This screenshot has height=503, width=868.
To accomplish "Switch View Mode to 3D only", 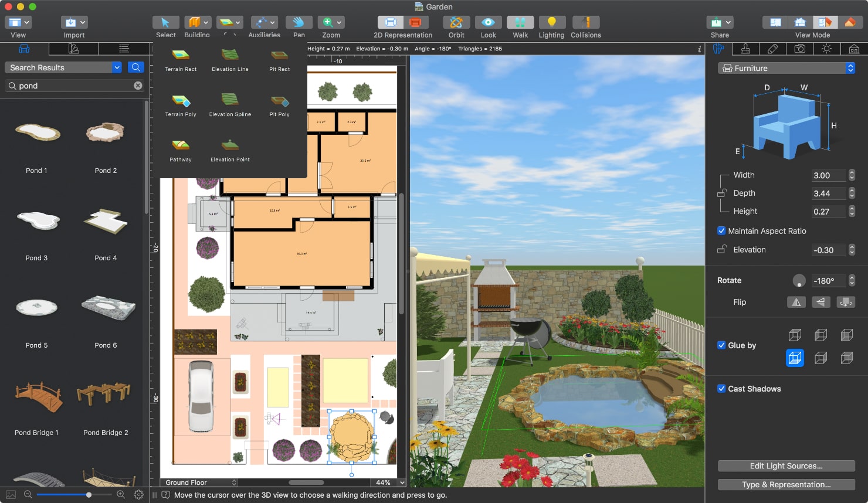I will click(850, 22).
